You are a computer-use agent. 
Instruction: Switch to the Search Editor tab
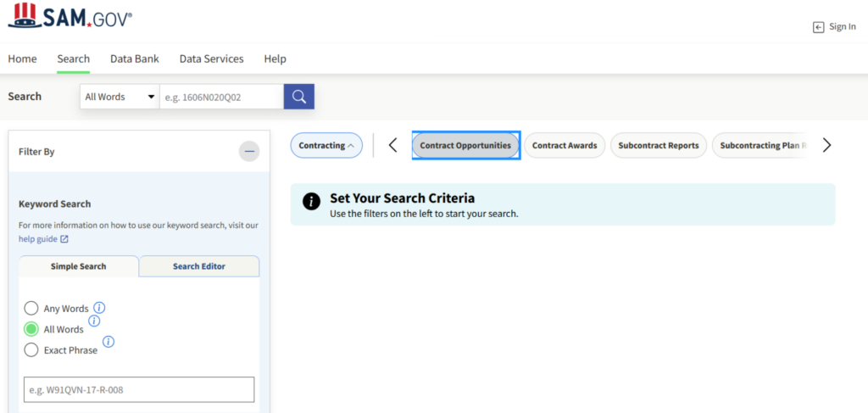coord(199,266)
